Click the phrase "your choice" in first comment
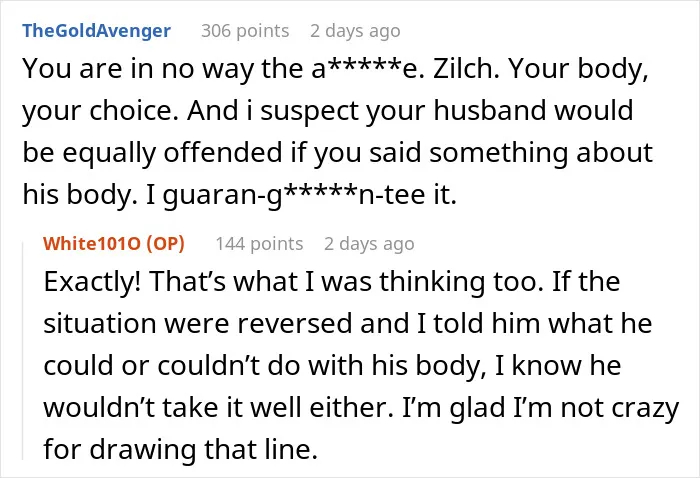Screen dimensions: 700x478 click(97, 110)
